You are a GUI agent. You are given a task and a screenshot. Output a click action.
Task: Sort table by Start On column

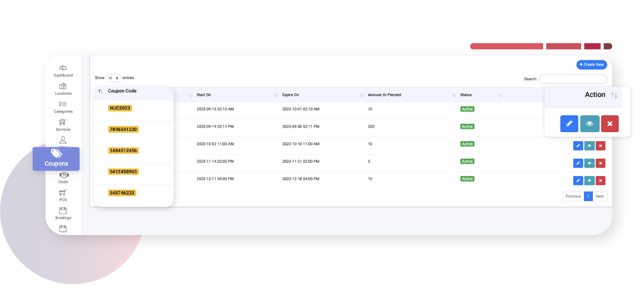pyautogui.click(x=191, y=95)
